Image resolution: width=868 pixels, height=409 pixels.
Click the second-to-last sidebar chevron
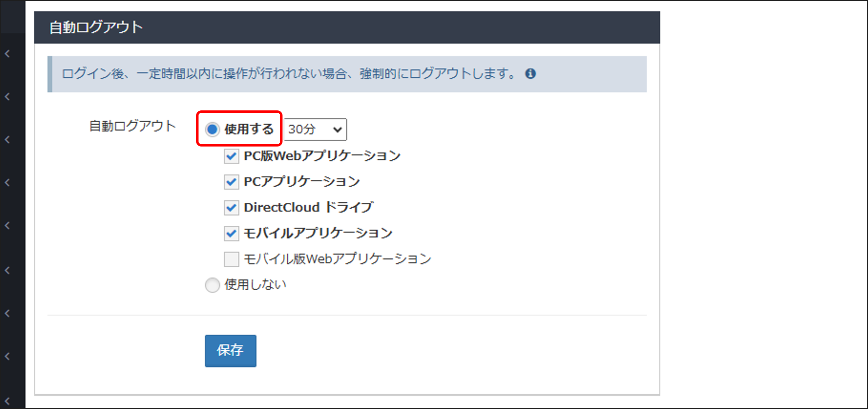(7, 356)
